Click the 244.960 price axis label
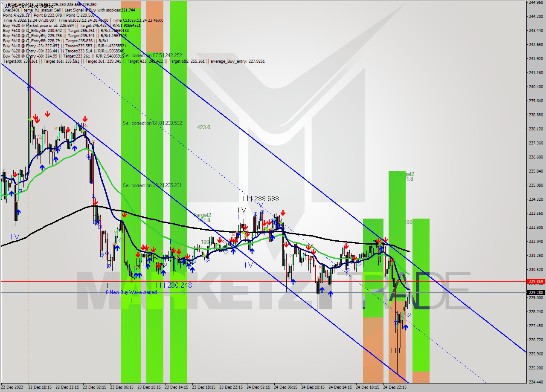 tap(536, 3)
